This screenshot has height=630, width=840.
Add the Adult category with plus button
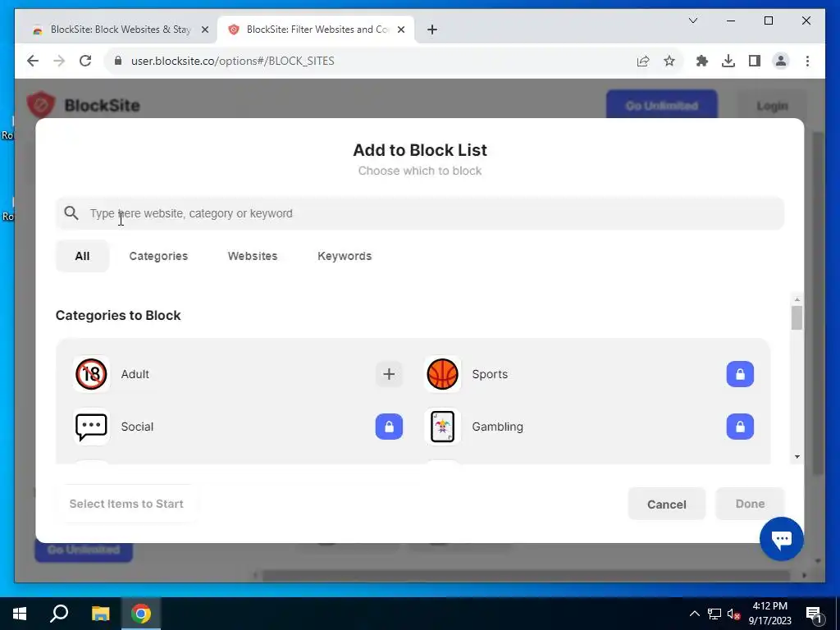point(389,374)
